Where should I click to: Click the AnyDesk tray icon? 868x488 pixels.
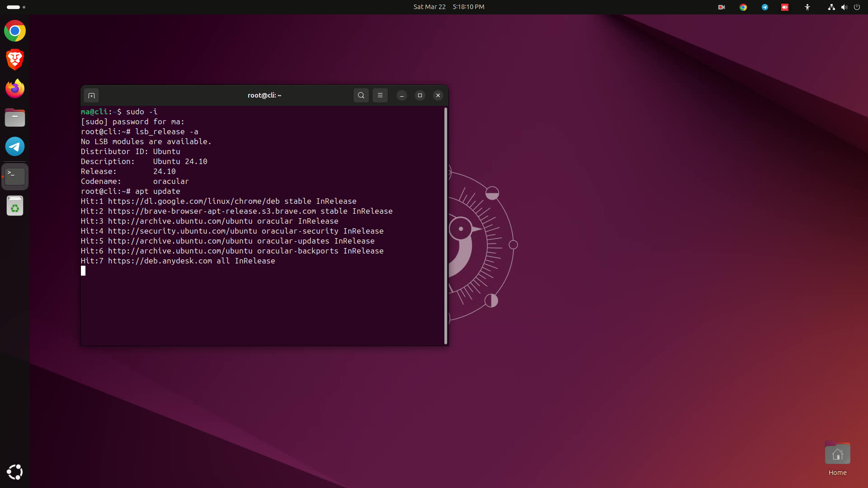[785, 7]
